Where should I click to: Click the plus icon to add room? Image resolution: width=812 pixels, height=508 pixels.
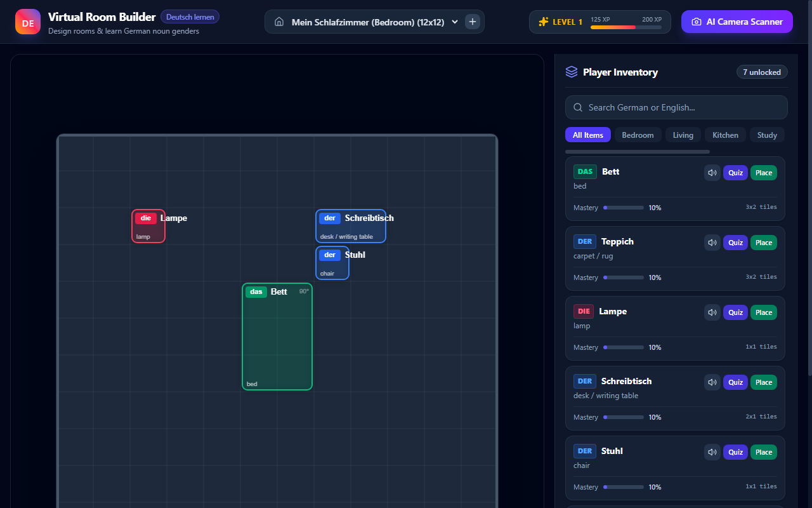click(x=473, y=22)
